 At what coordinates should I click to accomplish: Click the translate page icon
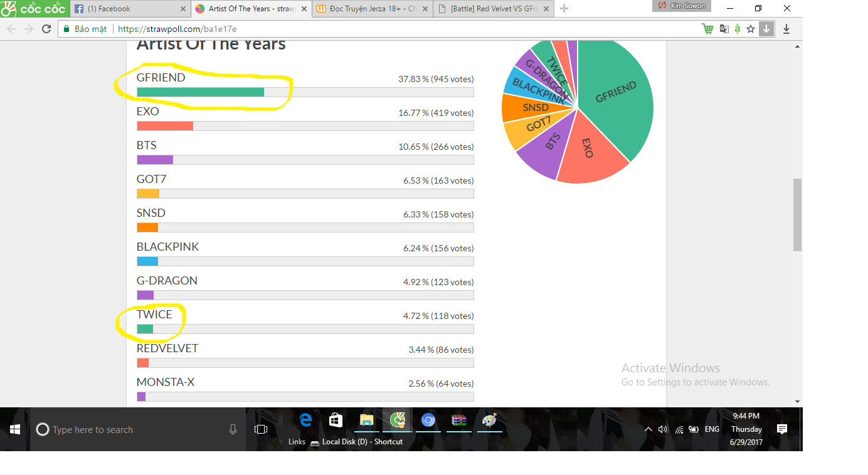click(724, 29)
